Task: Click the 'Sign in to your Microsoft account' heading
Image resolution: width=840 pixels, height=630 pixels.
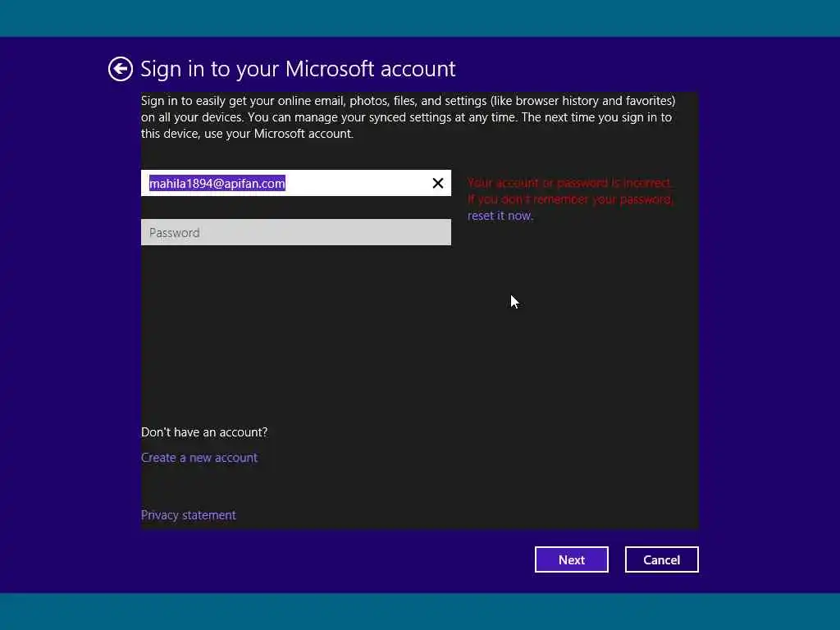Action: tap(298, 69)
